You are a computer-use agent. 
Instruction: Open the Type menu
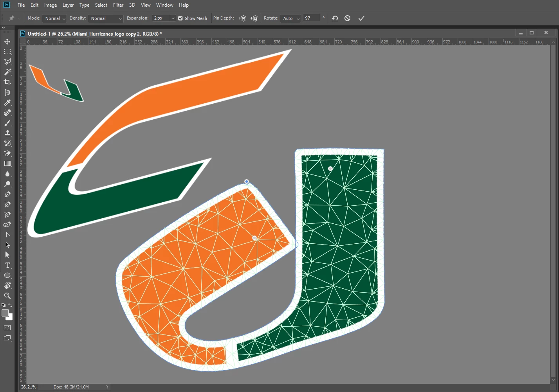point(84,5)
